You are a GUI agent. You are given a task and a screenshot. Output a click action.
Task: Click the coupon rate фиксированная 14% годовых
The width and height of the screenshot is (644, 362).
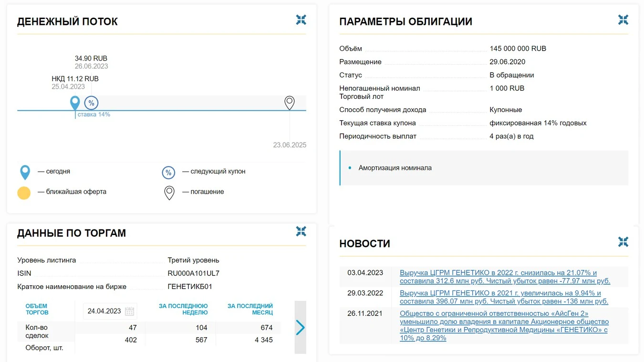point(538,123)
